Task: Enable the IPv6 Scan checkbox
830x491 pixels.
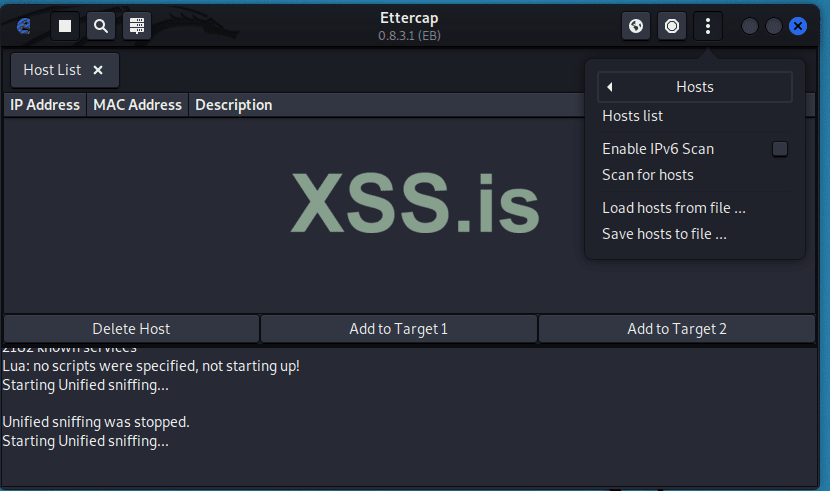Action: (780, 149)
